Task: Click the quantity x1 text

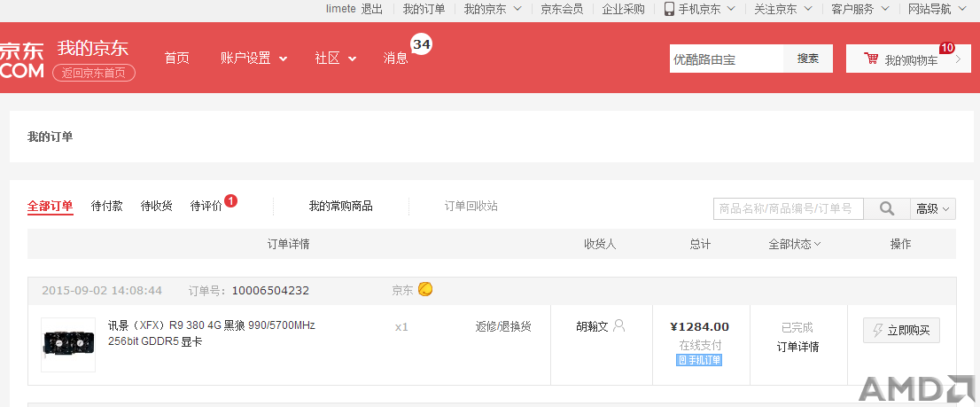Action: point(401,326)
